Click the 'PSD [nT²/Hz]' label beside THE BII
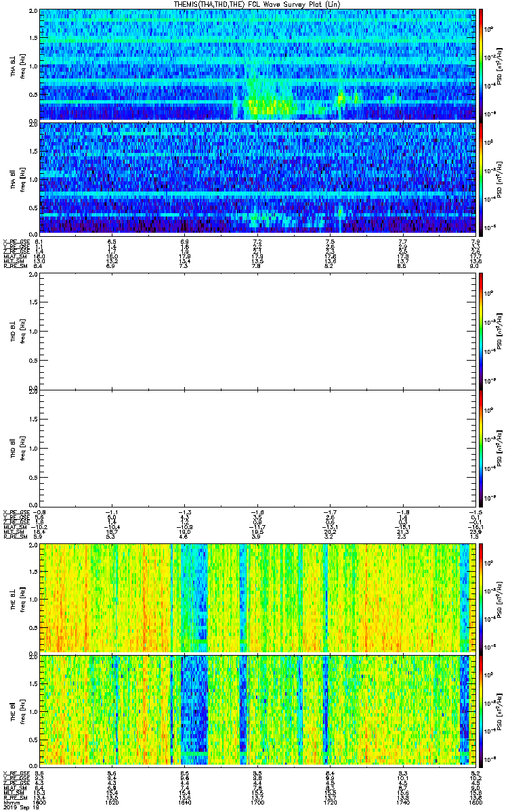 pos(499,710)
